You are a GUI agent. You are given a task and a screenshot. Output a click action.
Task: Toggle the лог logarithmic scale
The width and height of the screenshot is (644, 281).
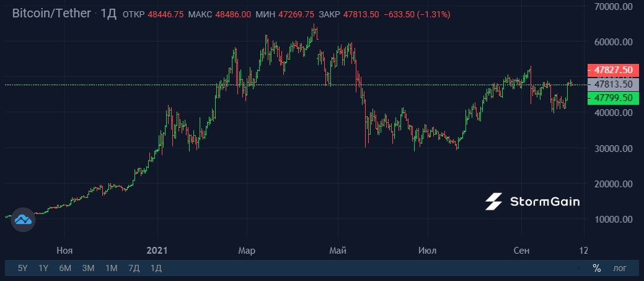click(x=620, y=269)
